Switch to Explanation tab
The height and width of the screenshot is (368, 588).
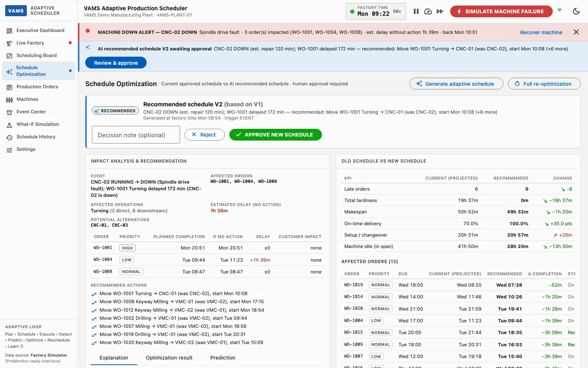click(114, 358)
